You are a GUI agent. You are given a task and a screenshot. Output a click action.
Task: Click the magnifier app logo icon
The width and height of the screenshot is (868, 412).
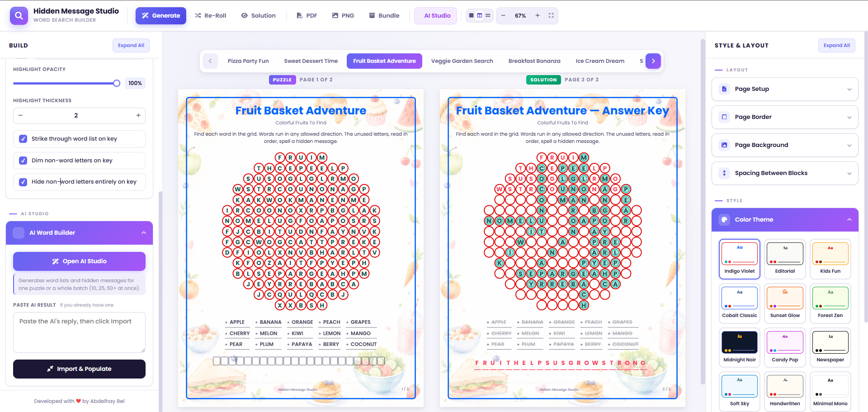click(19, 15)
